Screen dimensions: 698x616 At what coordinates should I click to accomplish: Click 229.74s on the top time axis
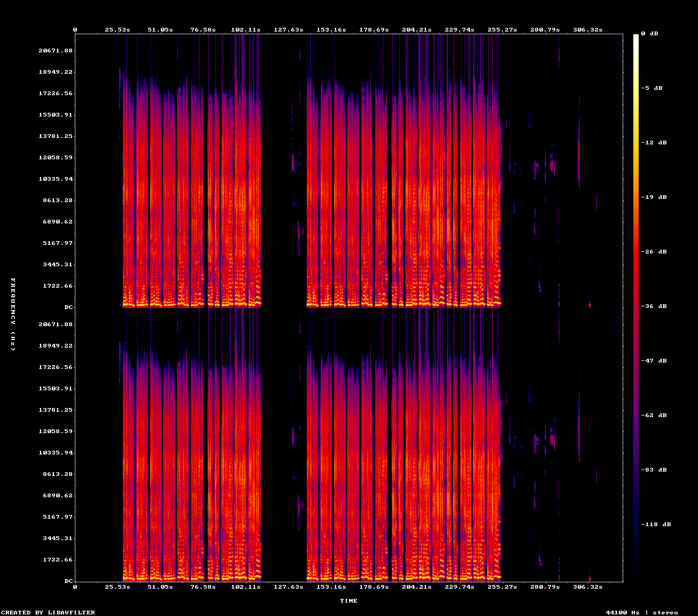(x=460, y=30)
